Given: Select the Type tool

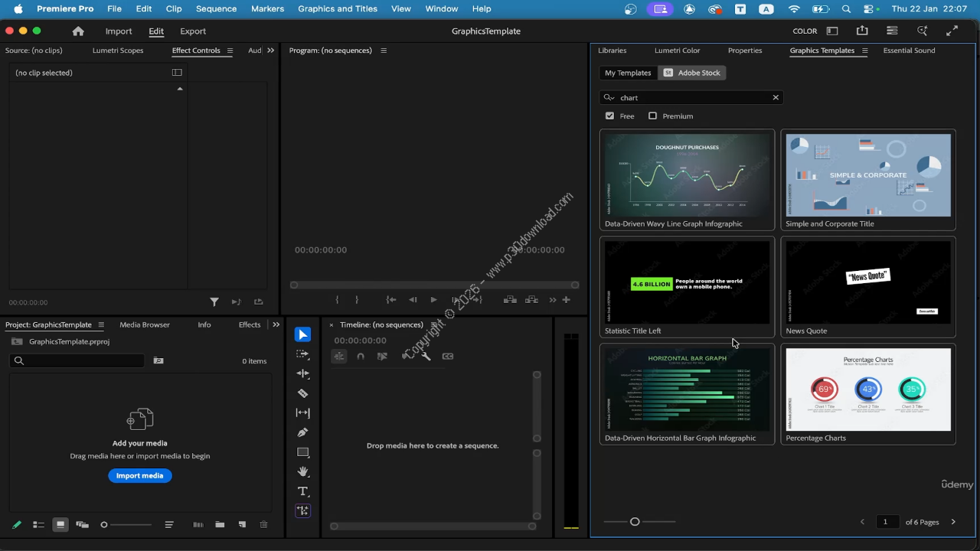Looking at the screenshot, I should click(x=302, y=491).
